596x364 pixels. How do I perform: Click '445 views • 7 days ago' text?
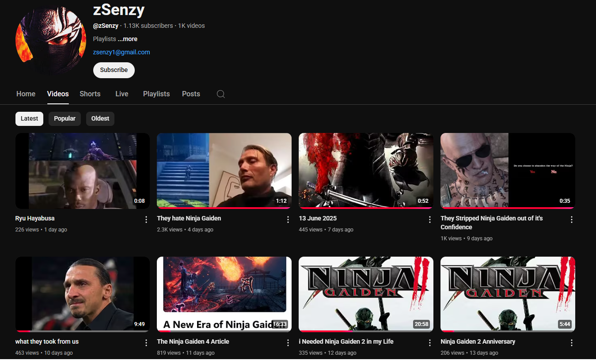click(326, 230)
